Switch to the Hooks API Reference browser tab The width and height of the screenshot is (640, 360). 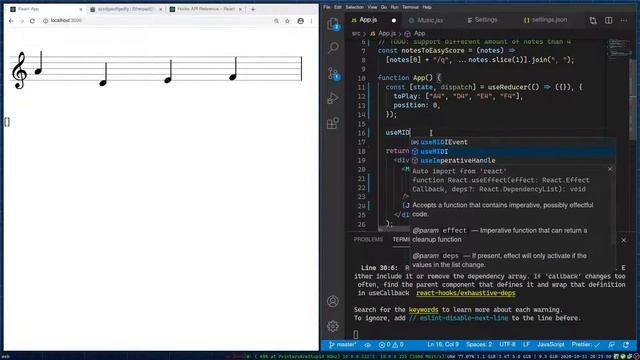(206, 9)
